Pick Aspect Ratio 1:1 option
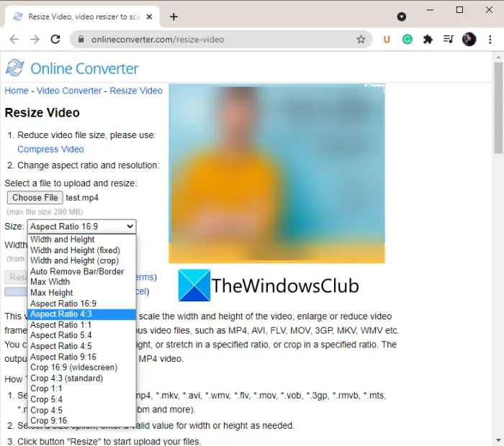 pyautogui.click(x=81, y=324)
